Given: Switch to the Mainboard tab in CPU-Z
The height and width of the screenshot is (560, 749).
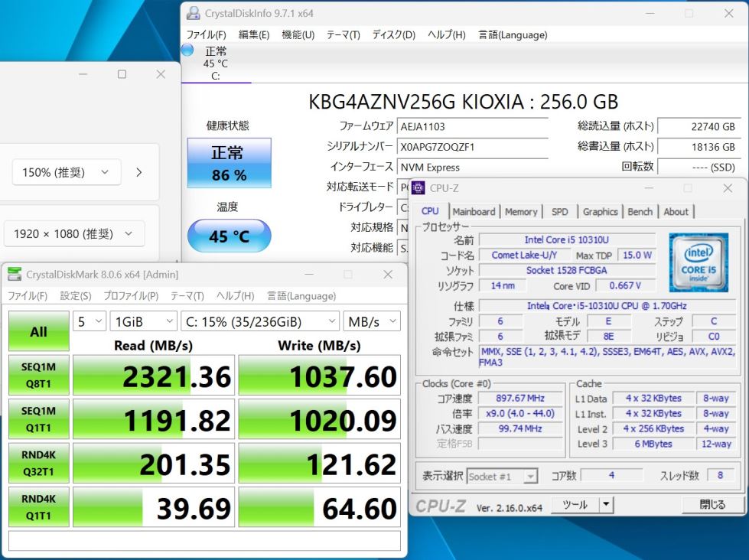Looking at the screenshot, I should point(474,212).
